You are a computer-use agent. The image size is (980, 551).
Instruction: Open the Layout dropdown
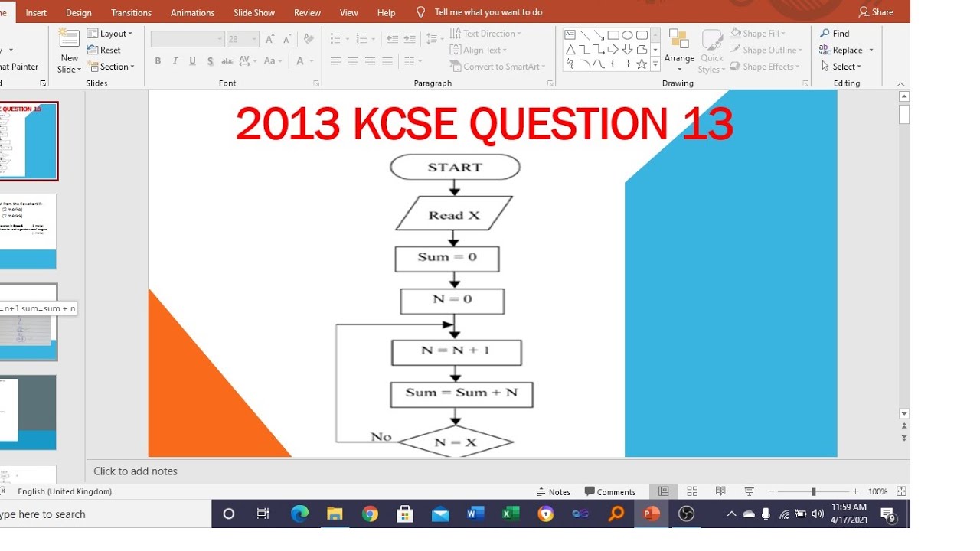click(109, 34)
